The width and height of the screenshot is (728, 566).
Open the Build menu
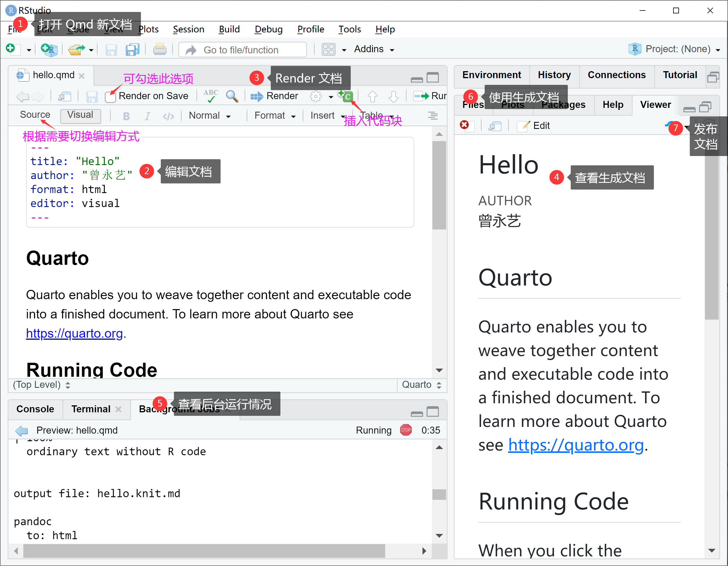[229, 29]
